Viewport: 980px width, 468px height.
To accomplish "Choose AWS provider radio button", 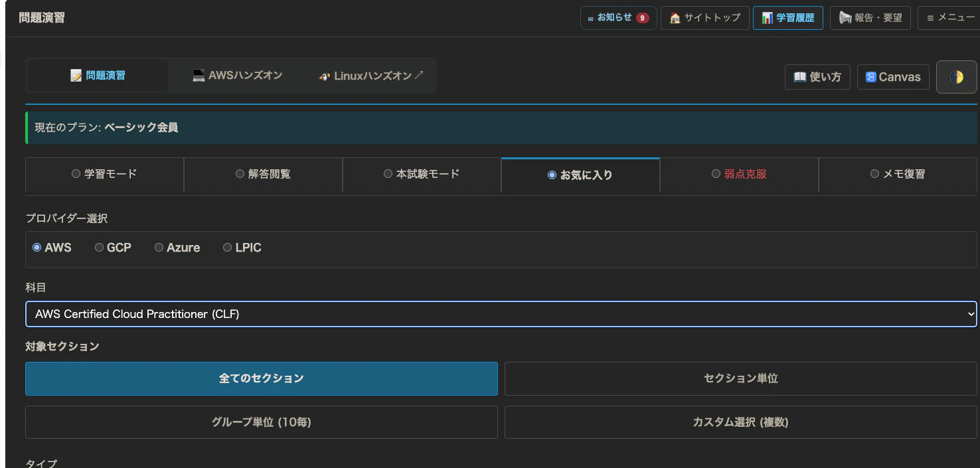I will point(37,248).
